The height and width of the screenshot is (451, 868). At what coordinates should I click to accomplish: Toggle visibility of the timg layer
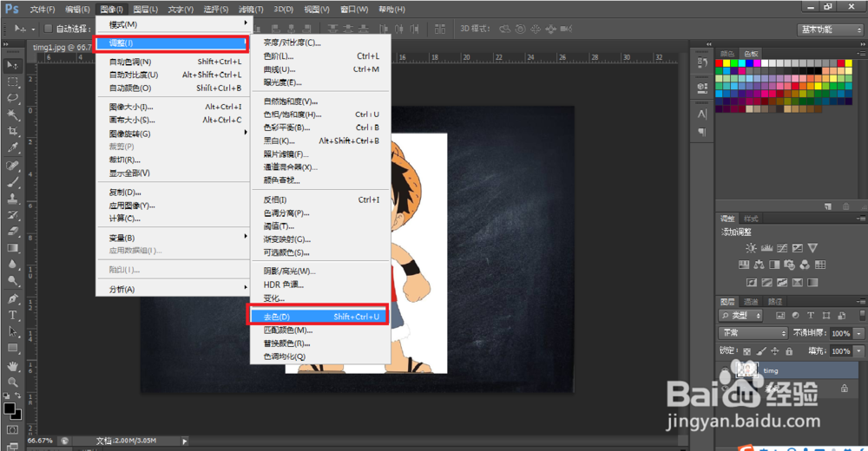(725, 370)
